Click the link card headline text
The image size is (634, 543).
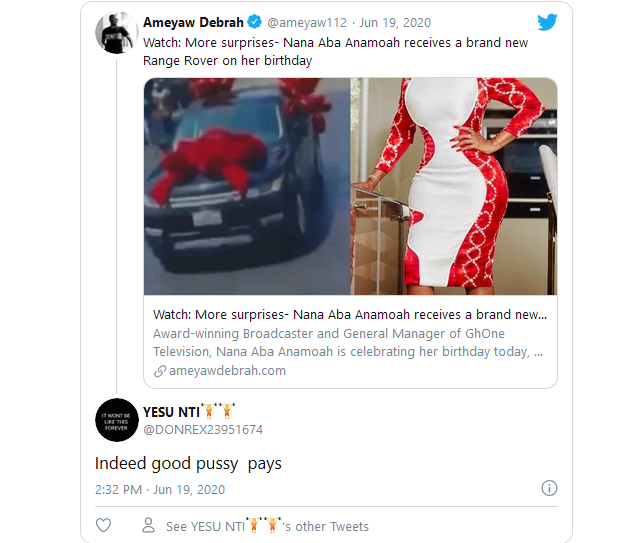point(350,314)
